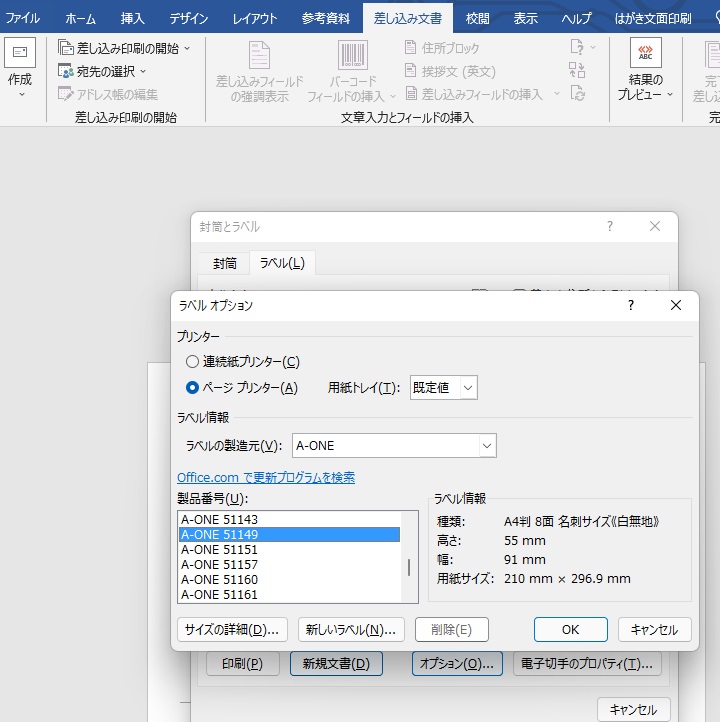Click 結果のプレビュー ABC icon
The height and width of the screenshot is (722, 720).
pyautogui.click(x=645, y=52)
